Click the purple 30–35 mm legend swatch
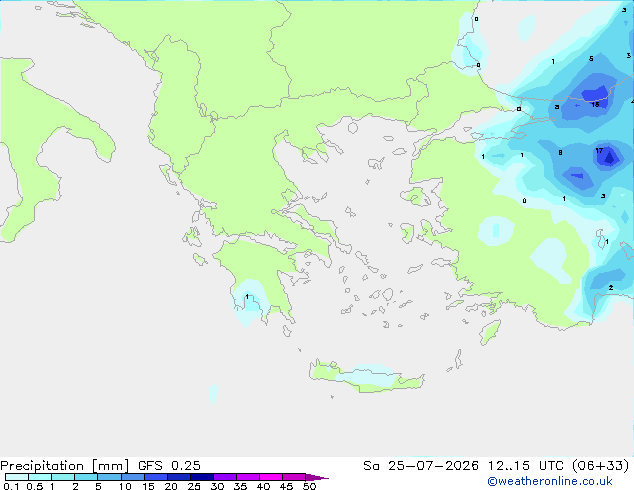The image size is (634, 490). 224,477
